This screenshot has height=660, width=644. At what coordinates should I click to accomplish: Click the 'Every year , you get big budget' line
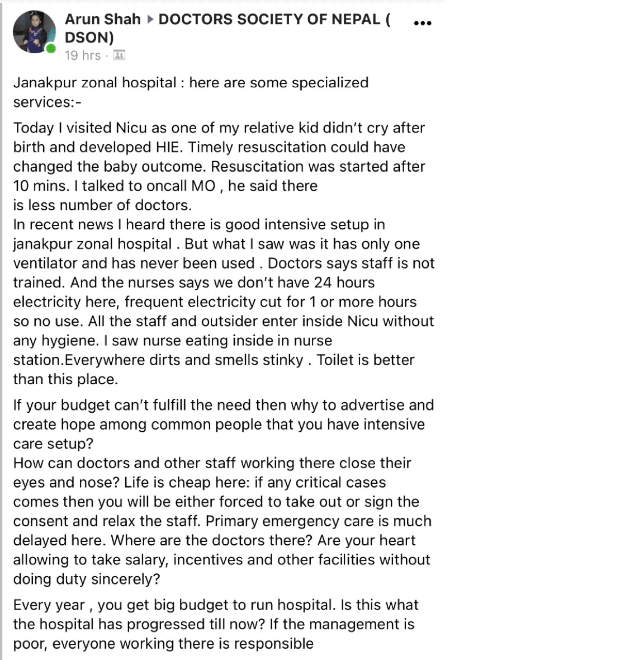216,605
